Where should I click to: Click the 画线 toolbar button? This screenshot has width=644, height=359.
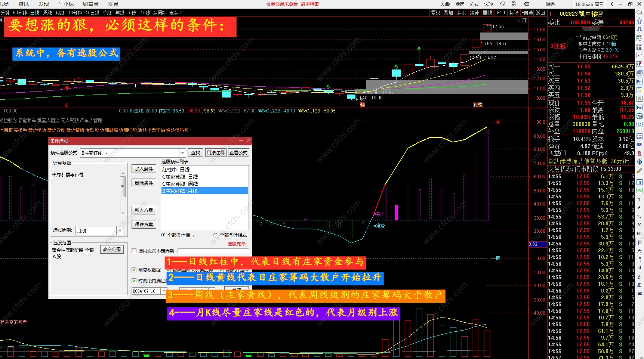(x=487, y=13)
